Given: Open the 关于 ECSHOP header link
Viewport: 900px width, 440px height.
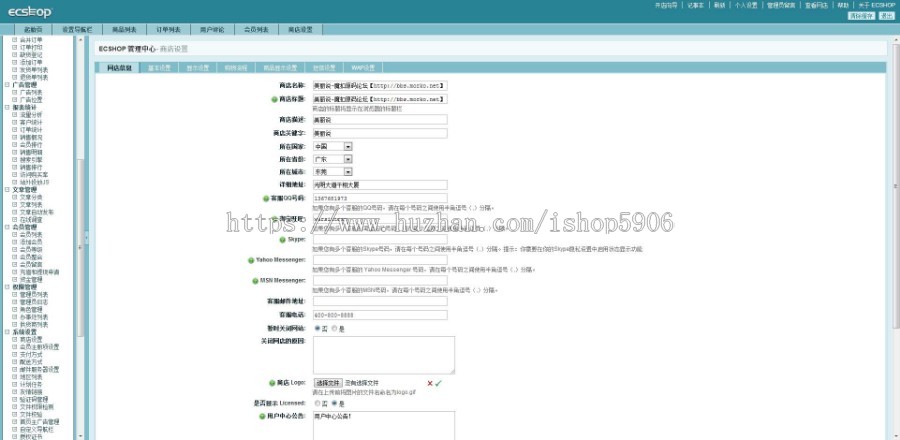Looking at the screenshot, I should [x=877, y=5].
